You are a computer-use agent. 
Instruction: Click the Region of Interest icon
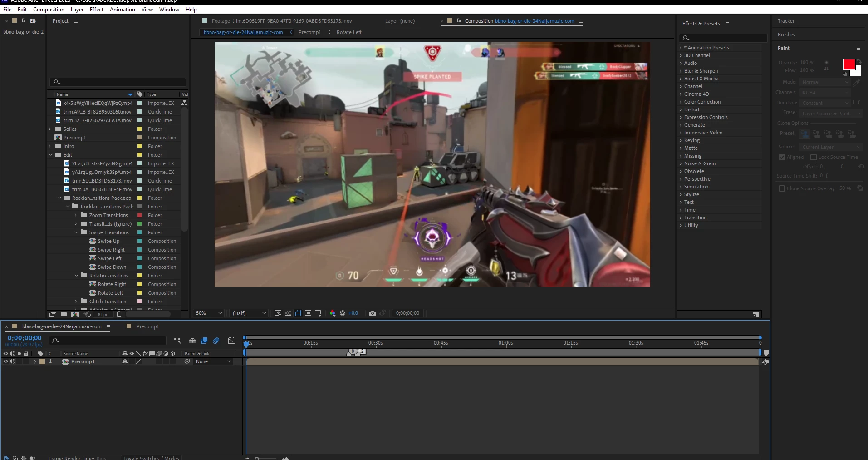(308, 313)
